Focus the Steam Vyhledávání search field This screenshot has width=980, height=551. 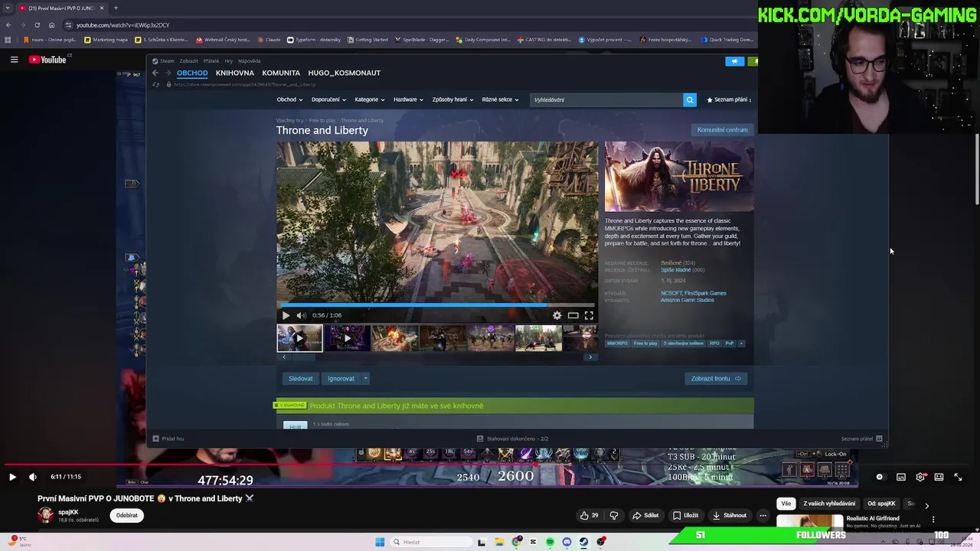coord(606,99)
